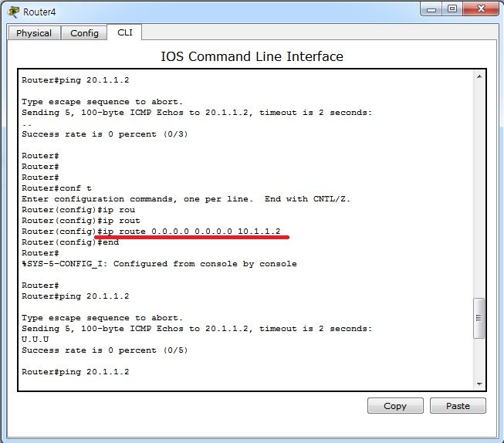This screenshot has width=504, height=443.
Task: Click the CLI vertical scrollbar thumb
Action: [x=479, y=318]
